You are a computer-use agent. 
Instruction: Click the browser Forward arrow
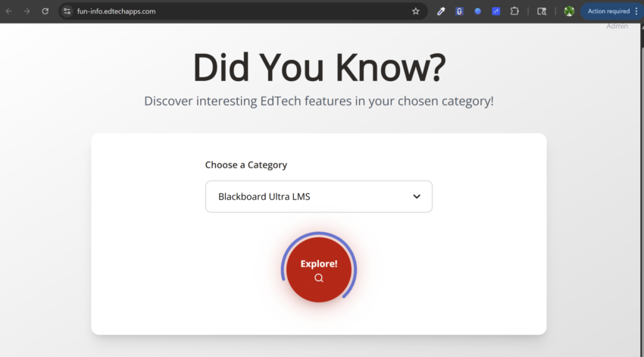[x=27, y=11]
